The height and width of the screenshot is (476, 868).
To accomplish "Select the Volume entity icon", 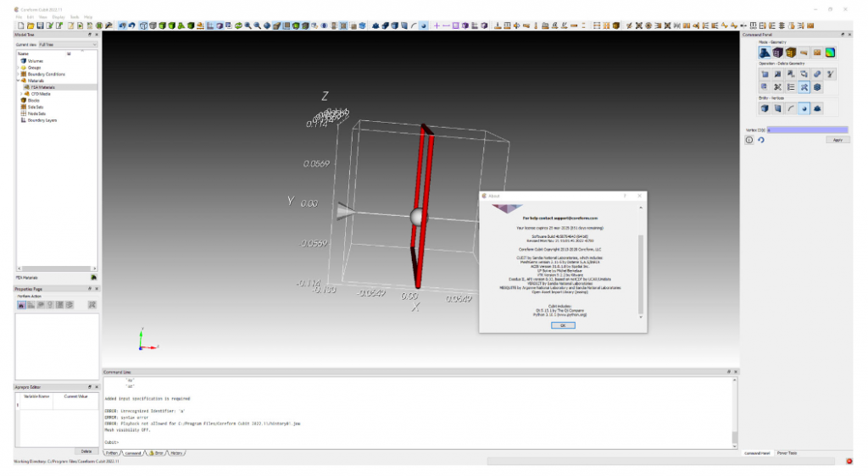I will tap(765, 108).
